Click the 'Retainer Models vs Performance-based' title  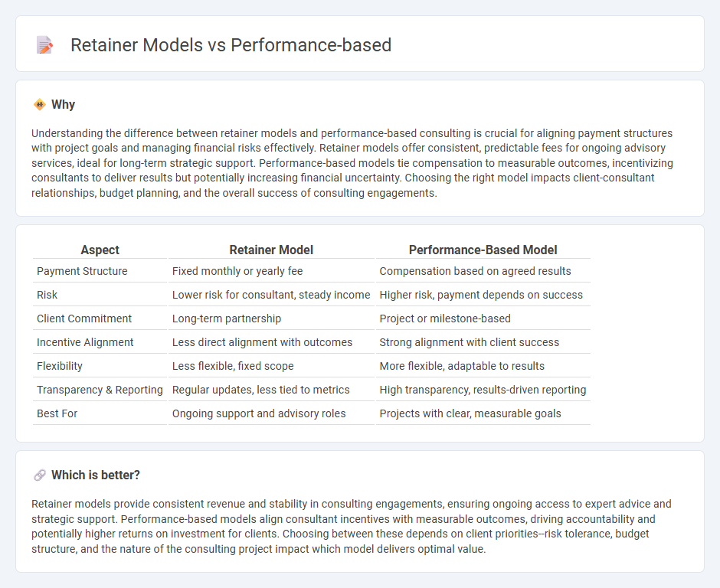coord(231,45)
